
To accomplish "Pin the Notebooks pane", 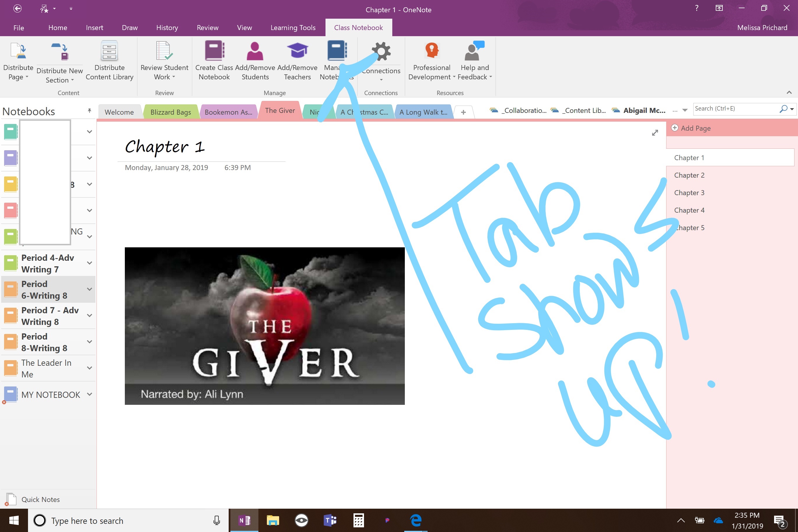I will click(89, 111).
